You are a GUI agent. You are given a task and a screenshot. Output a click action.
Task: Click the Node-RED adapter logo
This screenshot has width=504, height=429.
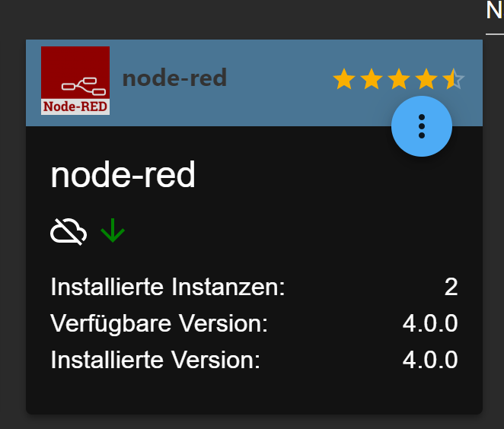[75, 81]
